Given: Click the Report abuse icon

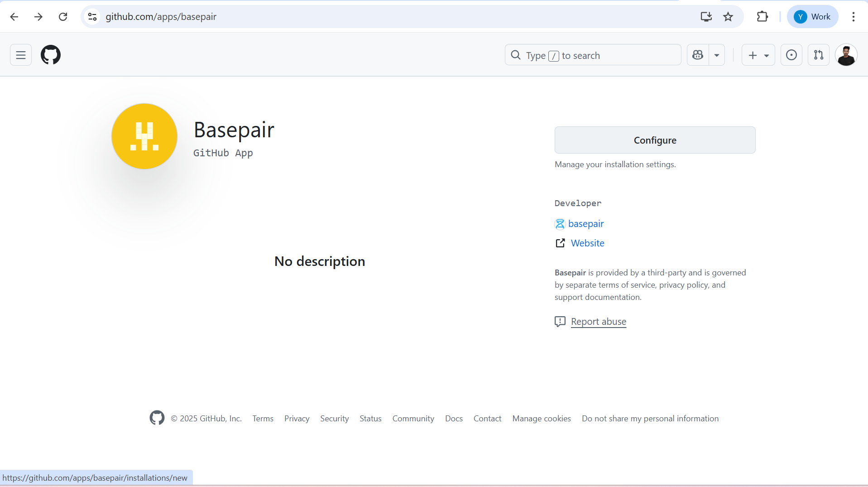Looking at the screenshot, I should (x=560, y=322).
